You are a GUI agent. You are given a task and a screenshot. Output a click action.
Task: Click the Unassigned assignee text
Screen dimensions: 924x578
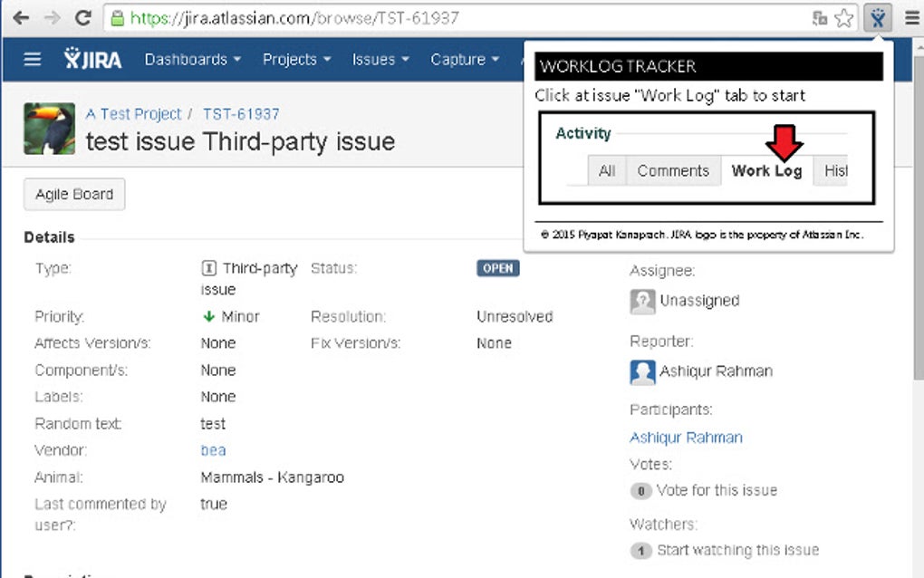pyautogui.click(x=699, y=301)
